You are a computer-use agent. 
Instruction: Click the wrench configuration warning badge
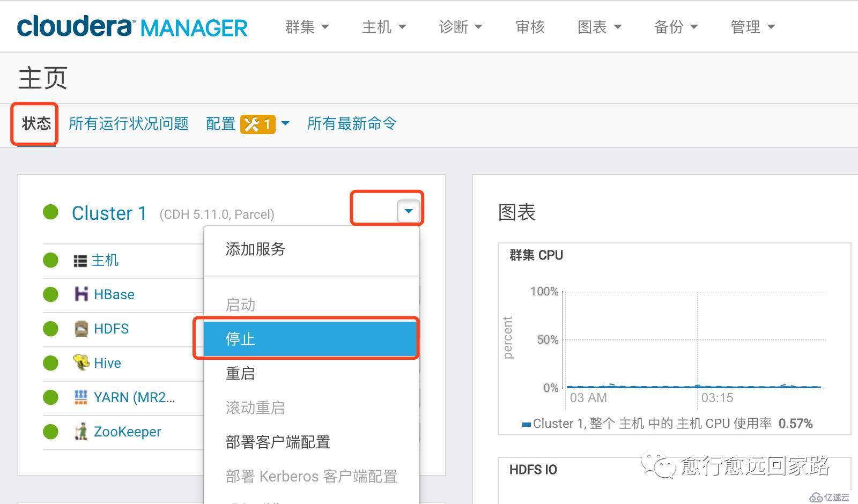pyautogui.click(x=257, y=124)
